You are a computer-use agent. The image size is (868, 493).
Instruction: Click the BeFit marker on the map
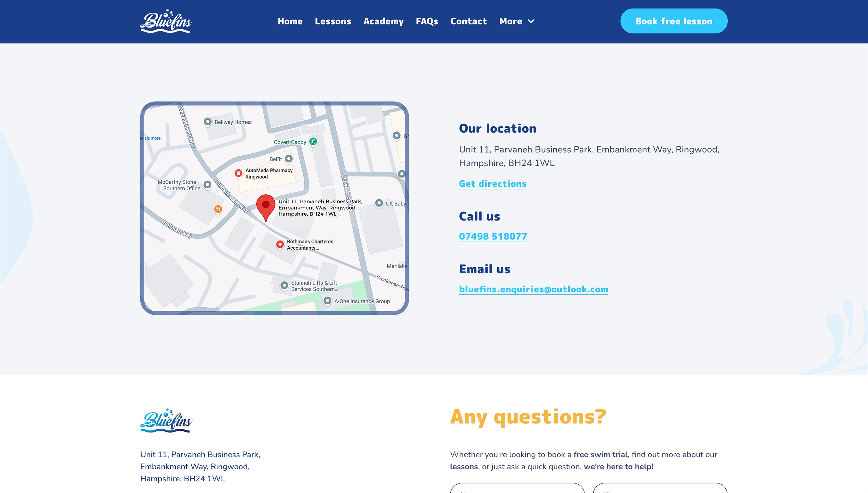[x=288, y=158]
